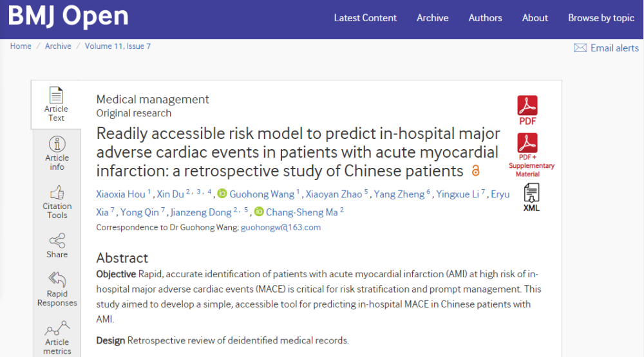This screenshot has width=644, height=357.
Task: Go to the Authors page
Action: (x=485, y=18)
